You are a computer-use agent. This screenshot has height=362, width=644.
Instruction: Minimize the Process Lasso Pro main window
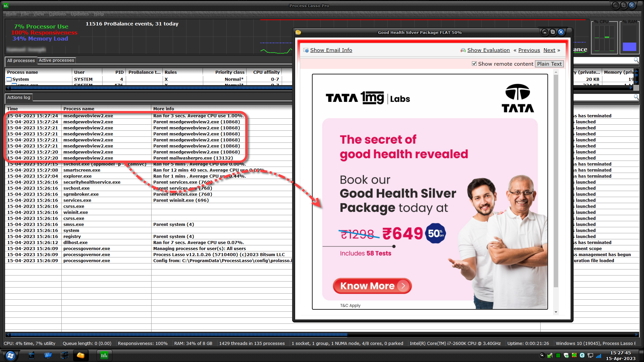coord(615,5)
